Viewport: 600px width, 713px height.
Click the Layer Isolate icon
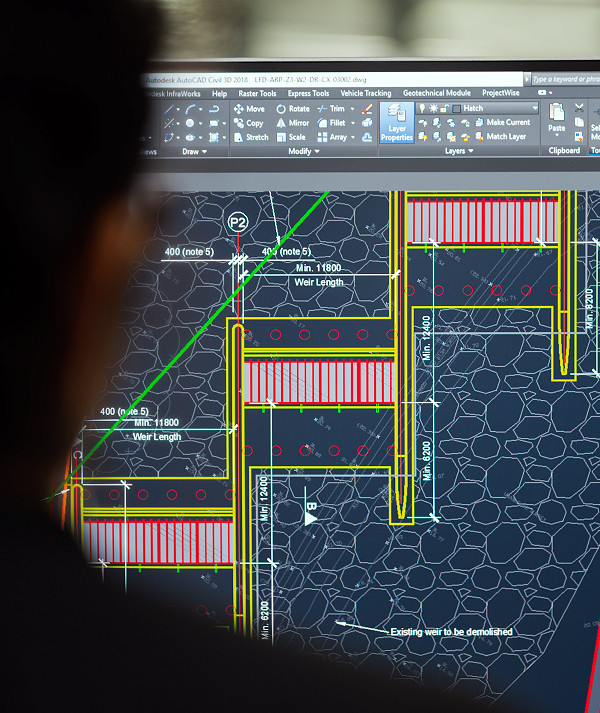437,122
